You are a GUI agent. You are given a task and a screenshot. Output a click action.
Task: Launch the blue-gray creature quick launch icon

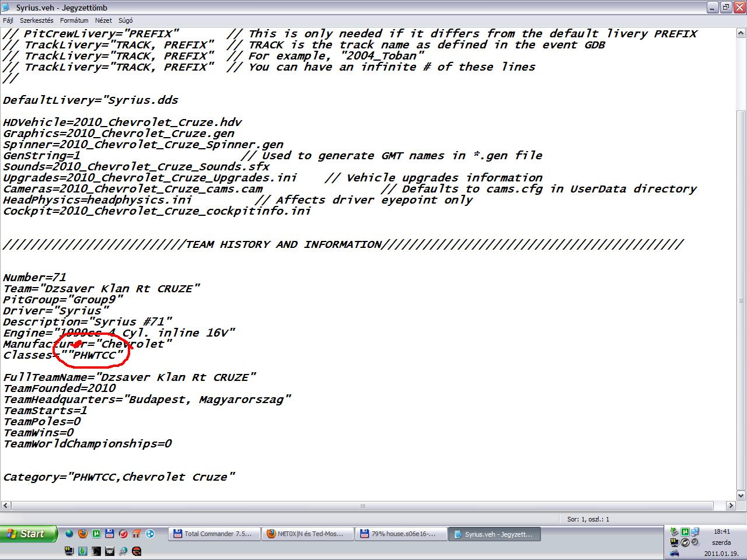click(x=123, y=551)
